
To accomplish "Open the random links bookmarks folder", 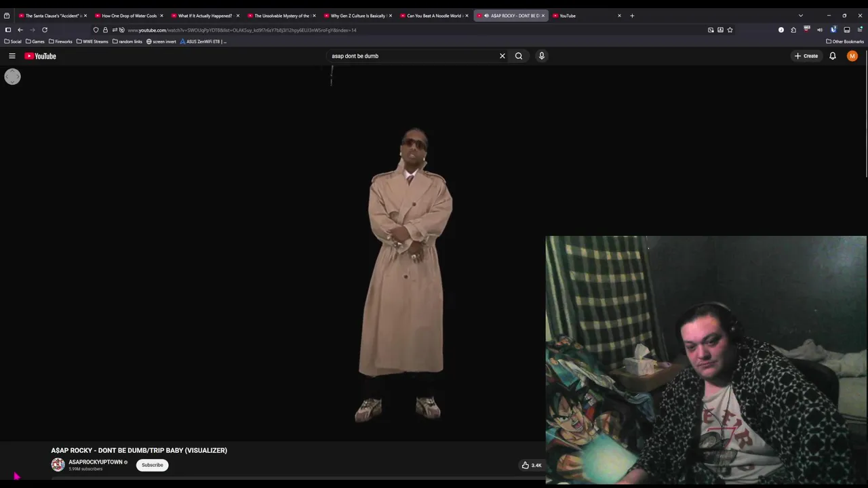I will coord(127,41).
